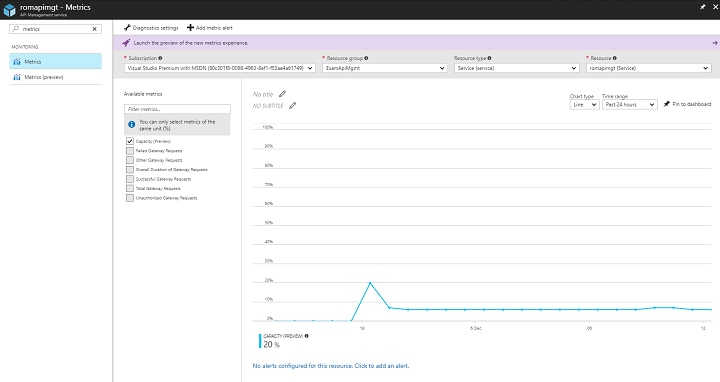Click the 'No title' chart heading

click(x=263, y=94)
